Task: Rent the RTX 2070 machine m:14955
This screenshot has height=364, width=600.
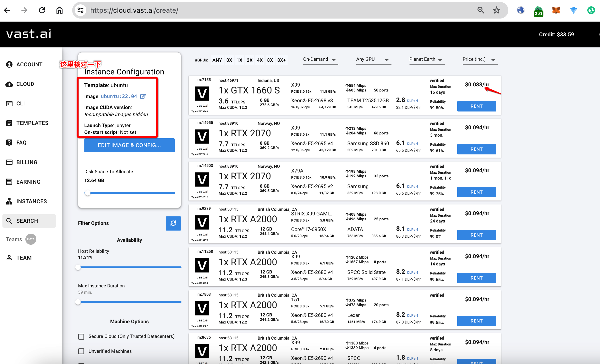Action: tap(477, 149)
